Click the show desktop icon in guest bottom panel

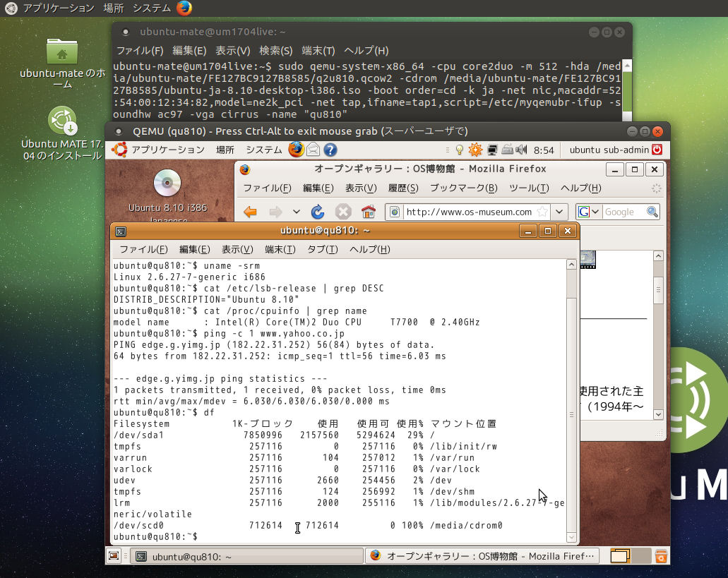(x=114, y=555)
